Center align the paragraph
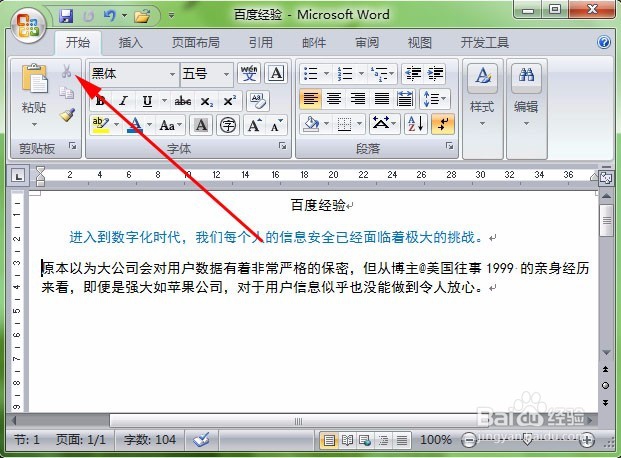Image resolution: width=621 pixels, height=458 pixels. (334, 98)
